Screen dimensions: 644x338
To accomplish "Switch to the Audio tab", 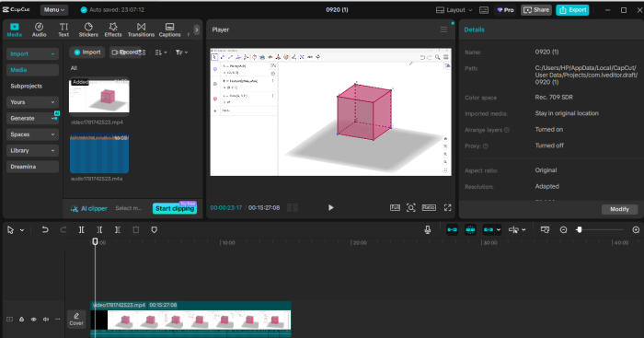I will (39, 30).
